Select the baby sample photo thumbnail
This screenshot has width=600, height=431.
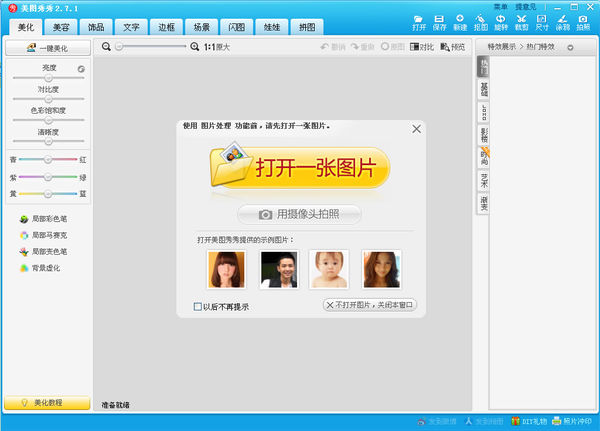coord(328,269)
